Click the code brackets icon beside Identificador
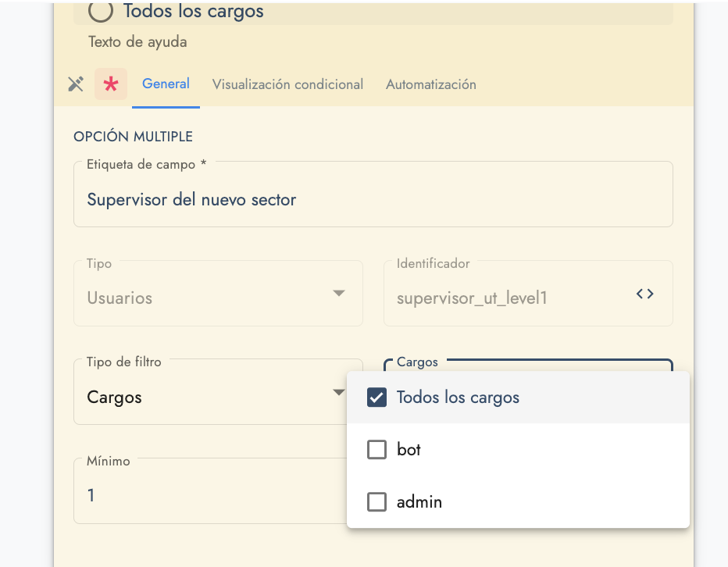The width and height of the screenshot is (728, 567). pyautogui.click(x=645, y=294)
